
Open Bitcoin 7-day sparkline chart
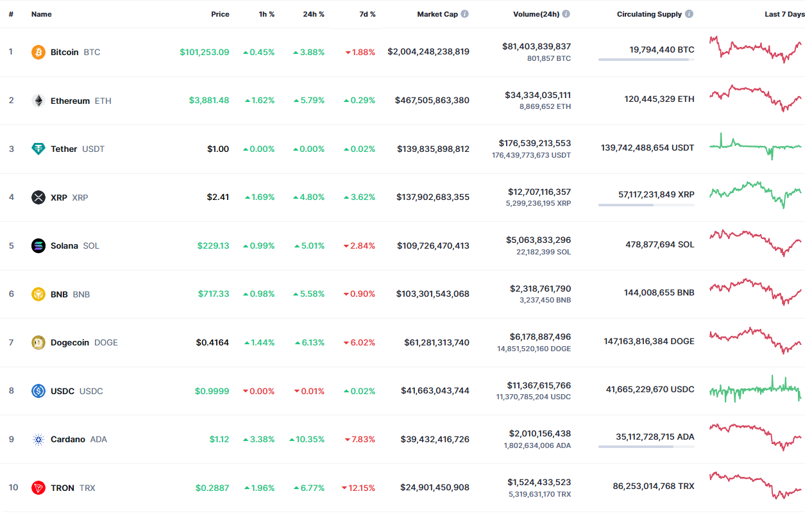pos(756,49)
